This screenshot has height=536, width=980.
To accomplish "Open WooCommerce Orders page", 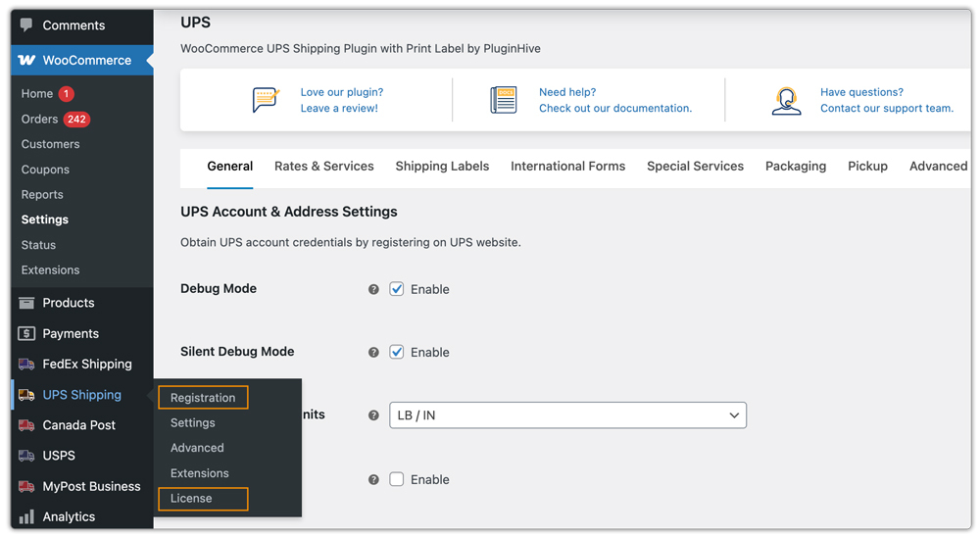I will pos(39,120).
